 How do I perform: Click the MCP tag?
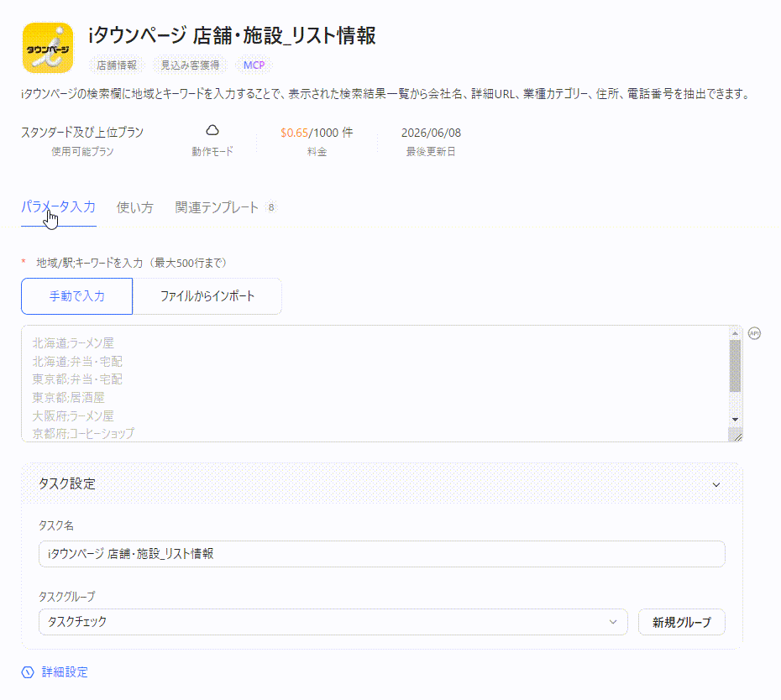coord(254,65)
